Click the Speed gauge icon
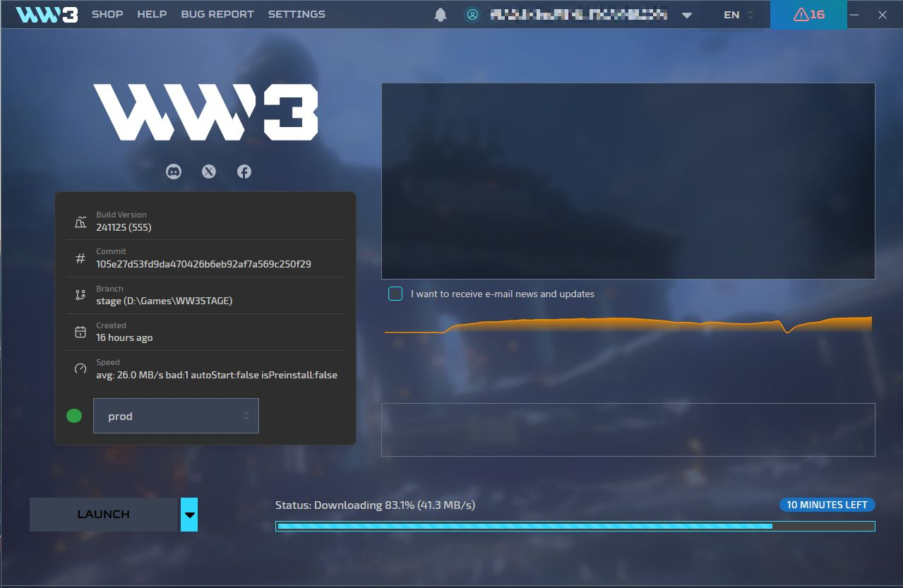The image size is (903, 588). click(80, 368)
